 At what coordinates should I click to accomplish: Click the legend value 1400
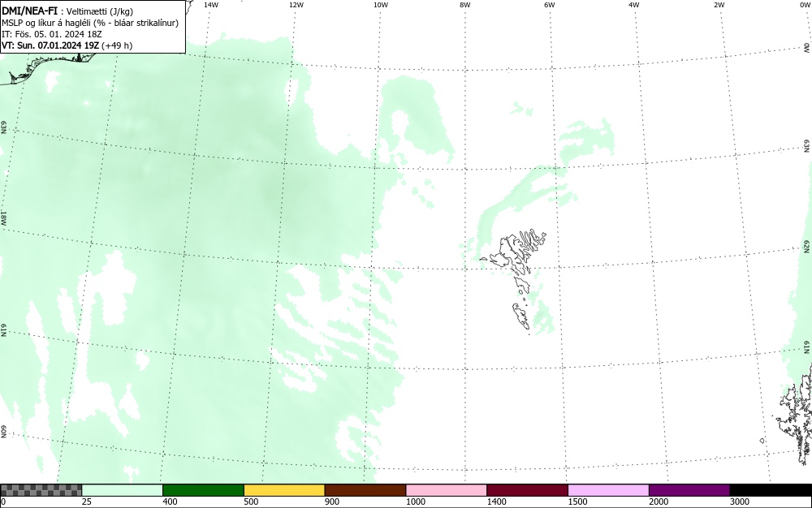click(496, 502)
